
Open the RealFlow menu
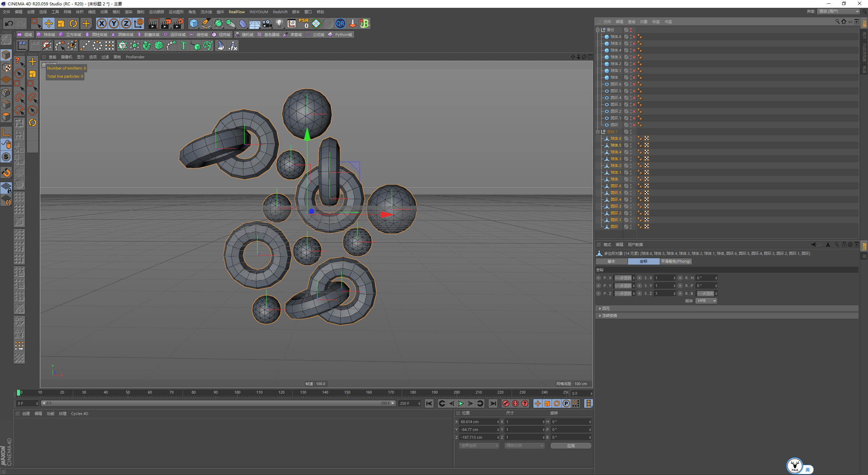tap(237, 12)
